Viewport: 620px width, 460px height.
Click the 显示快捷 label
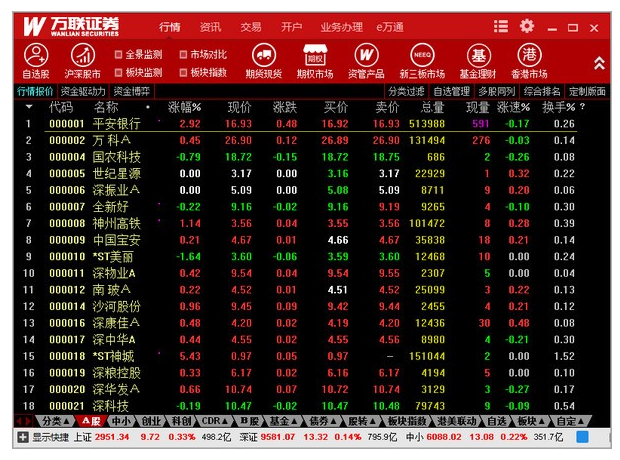tap(50, 437)
